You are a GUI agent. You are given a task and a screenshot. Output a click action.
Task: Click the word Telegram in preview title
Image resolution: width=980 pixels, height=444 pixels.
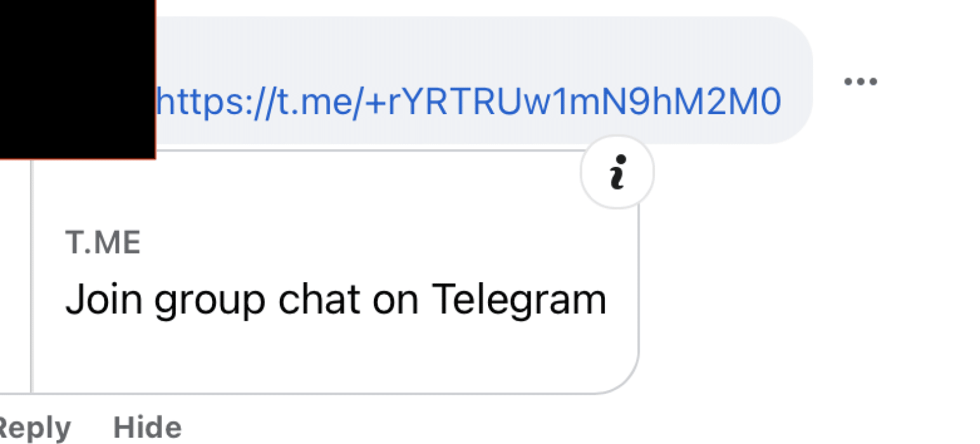[x=519, y=301]
